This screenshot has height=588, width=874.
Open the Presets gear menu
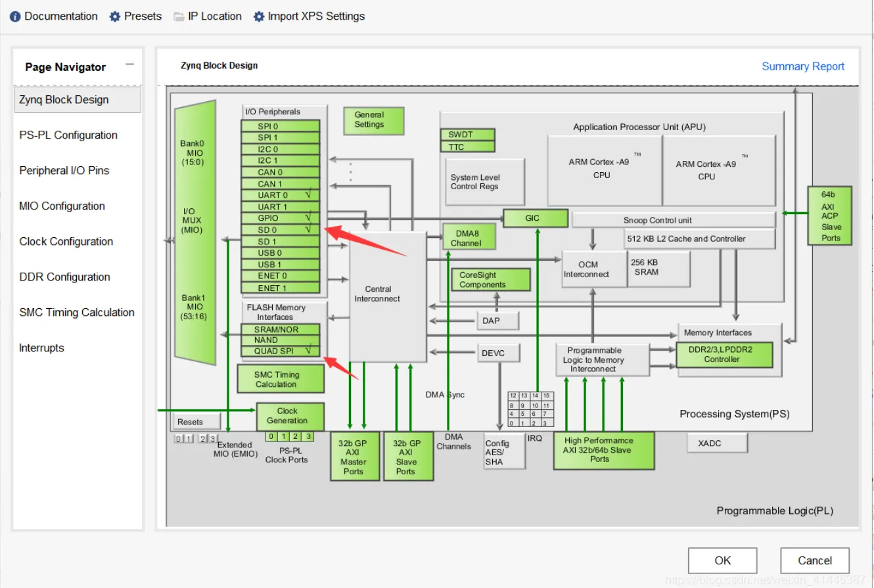(x=115, y=16)
